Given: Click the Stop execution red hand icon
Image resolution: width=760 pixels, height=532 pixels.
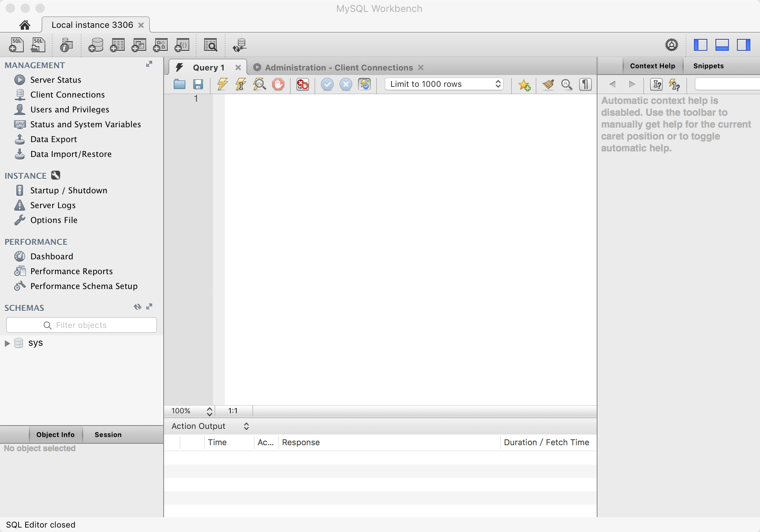Looking at the screenshot, I should click(278, 84).
